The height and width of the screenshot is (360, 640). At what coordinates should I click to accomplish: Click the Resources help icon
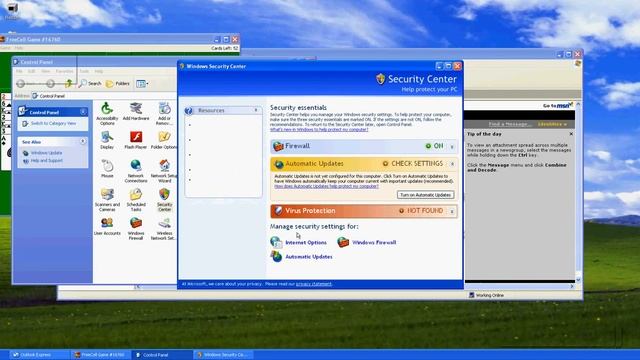coord(189,111)
